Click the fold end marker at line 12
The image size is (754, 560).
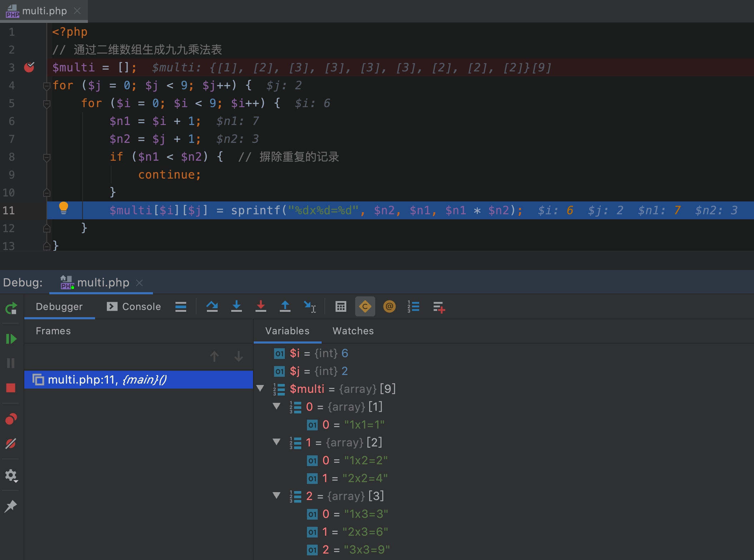[46, 228]
